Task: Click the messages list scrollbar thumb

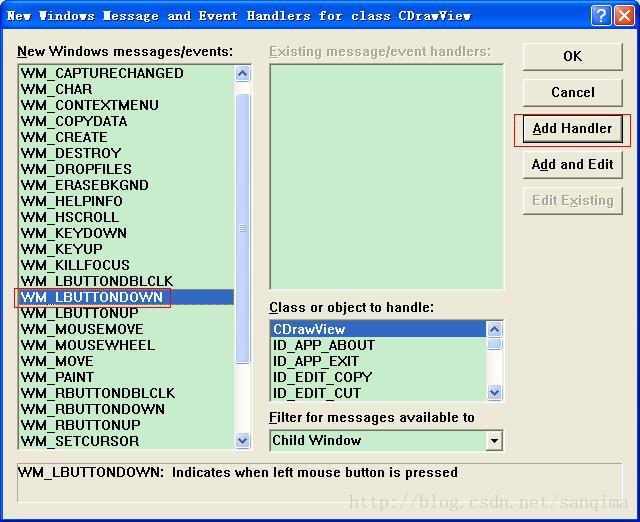Action: coord(242,229)
